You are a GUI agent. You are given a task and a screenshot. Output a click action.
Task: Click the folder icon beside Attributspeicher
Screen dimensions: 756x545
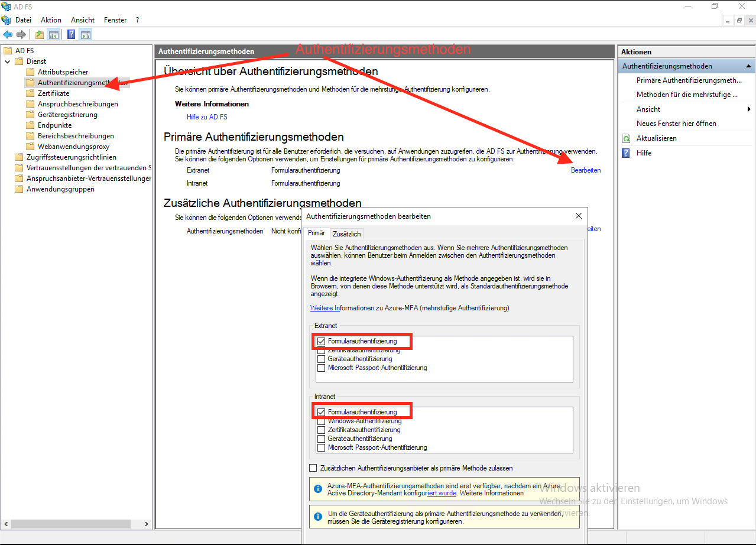point(30,72)
